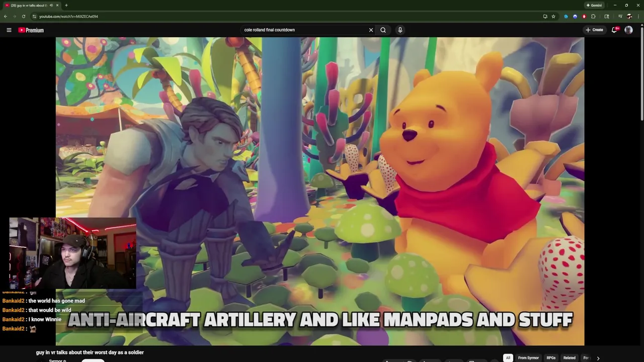Click the webcam overlay

coord(73,253)
